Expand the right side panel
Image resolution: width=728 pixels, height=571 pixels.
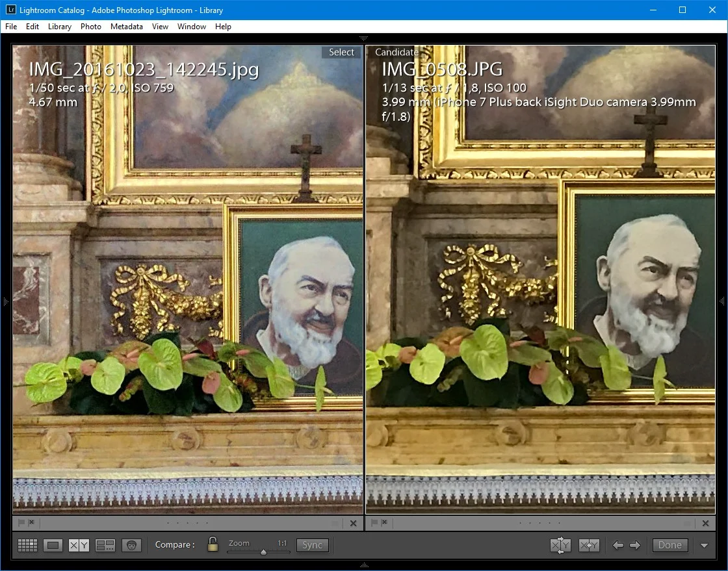722,301
